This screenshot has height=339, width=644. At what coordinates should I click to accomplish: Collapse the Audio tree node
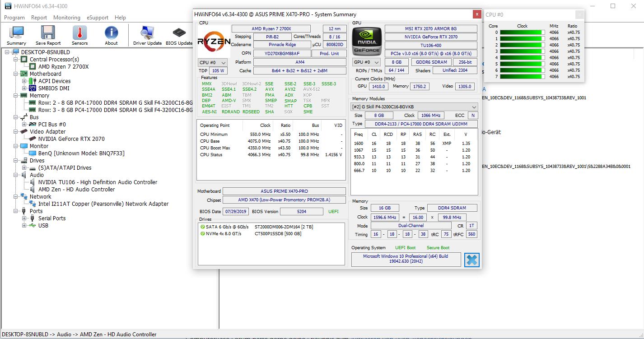(16, 175)
